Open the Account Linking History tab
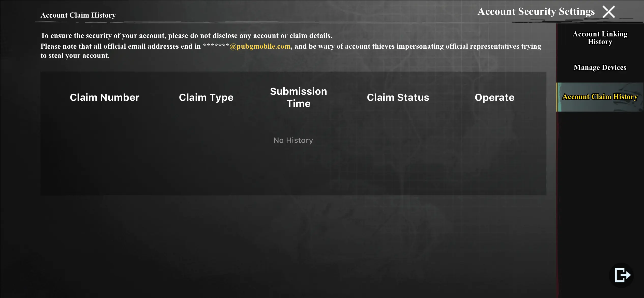 pos(600,38)
